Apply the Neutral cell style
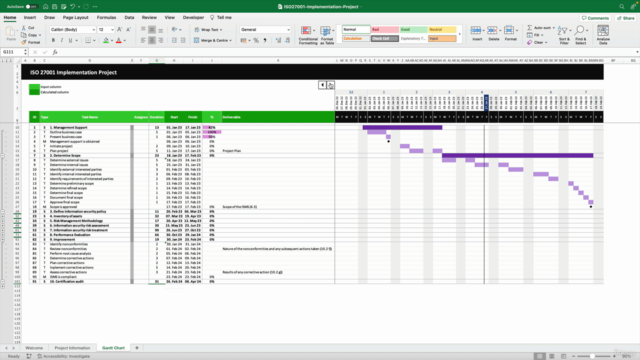Viewport: 640px width, 360px height. [x=442, y=29]
